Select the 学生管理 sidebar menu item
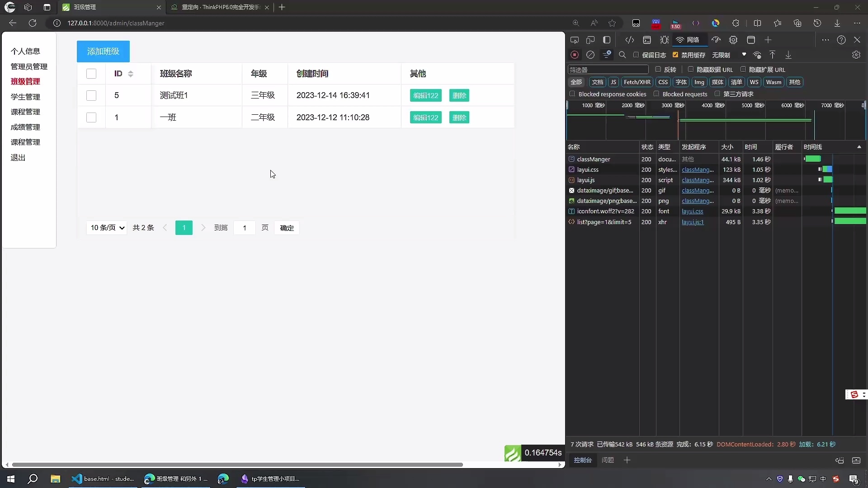 [x=25, y=97]
